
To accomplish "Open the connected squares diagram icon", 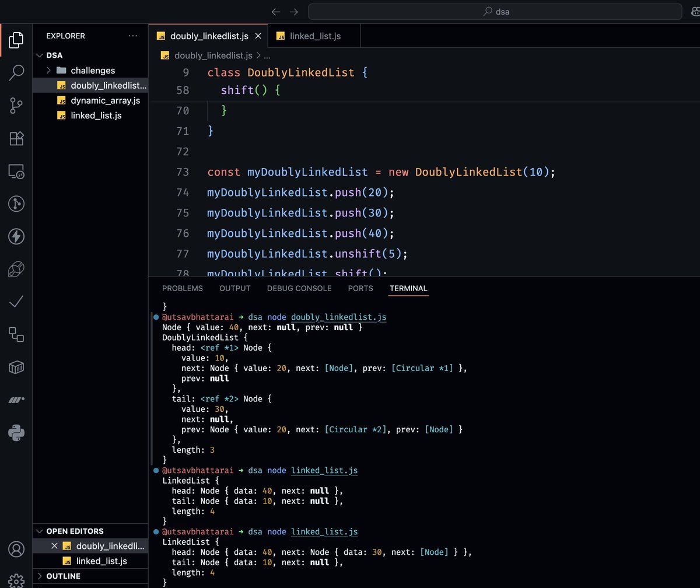I will tap(16, 334).
